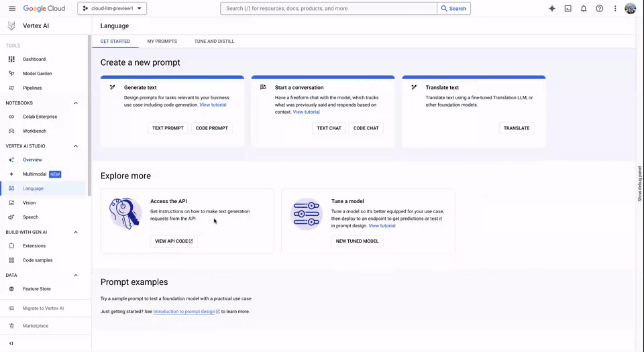Screen dimensions: 644x352
Task: Click View API Code button
Action: (174, 241)
